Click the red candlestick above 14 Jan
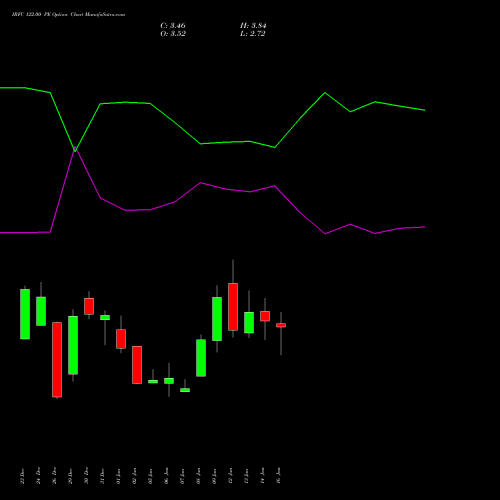The height and width of the screenshot is (500, 500). coord(265,316)
